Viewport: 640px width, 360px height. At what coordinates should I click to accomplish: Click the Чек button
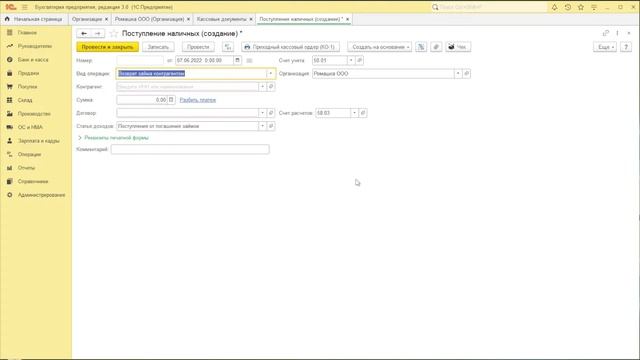(458, 47)
